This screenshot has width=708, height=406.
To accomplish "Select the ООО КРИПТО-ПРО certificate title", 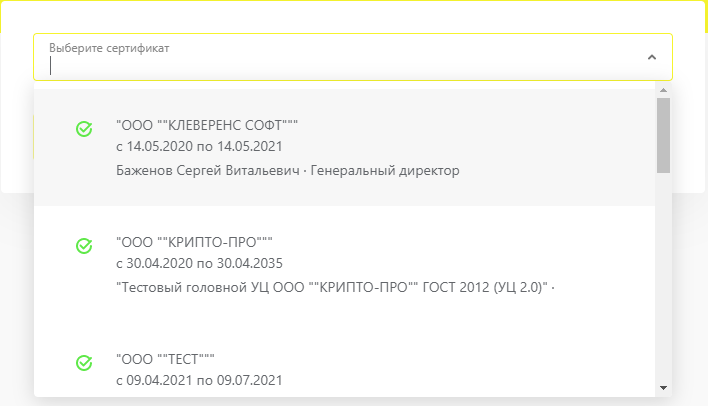I will [x=194, y=242].
